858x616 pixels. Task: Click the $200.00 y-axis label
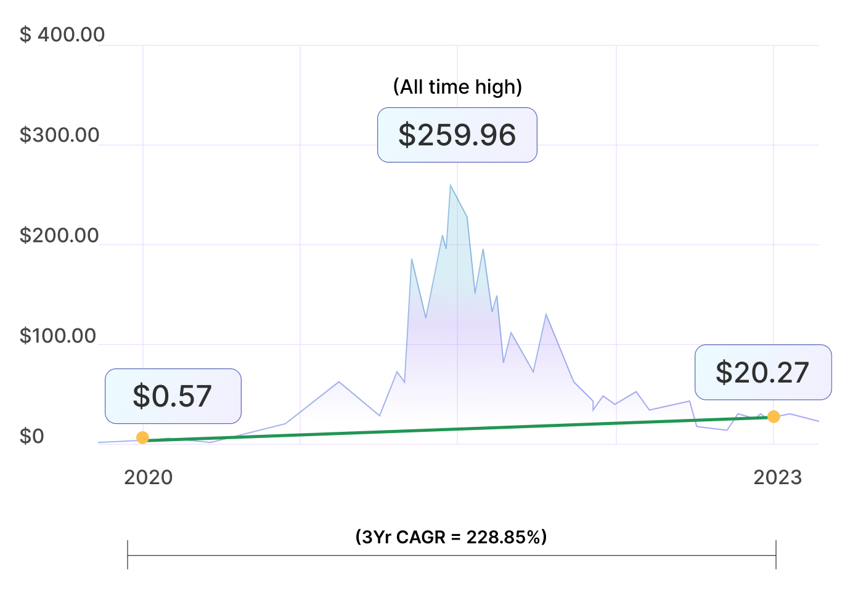(x=59, y=235)
